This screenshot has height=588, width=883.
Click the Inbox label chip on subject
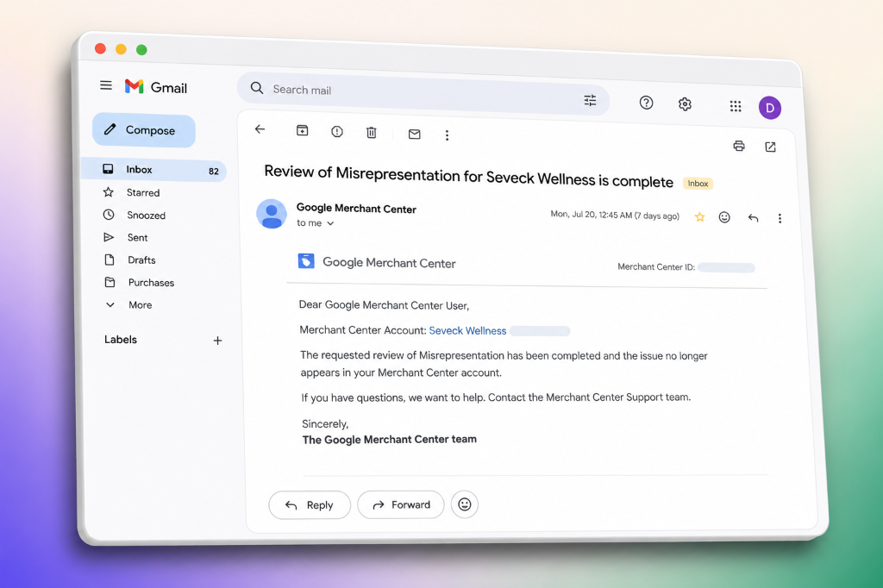[698, 184]
